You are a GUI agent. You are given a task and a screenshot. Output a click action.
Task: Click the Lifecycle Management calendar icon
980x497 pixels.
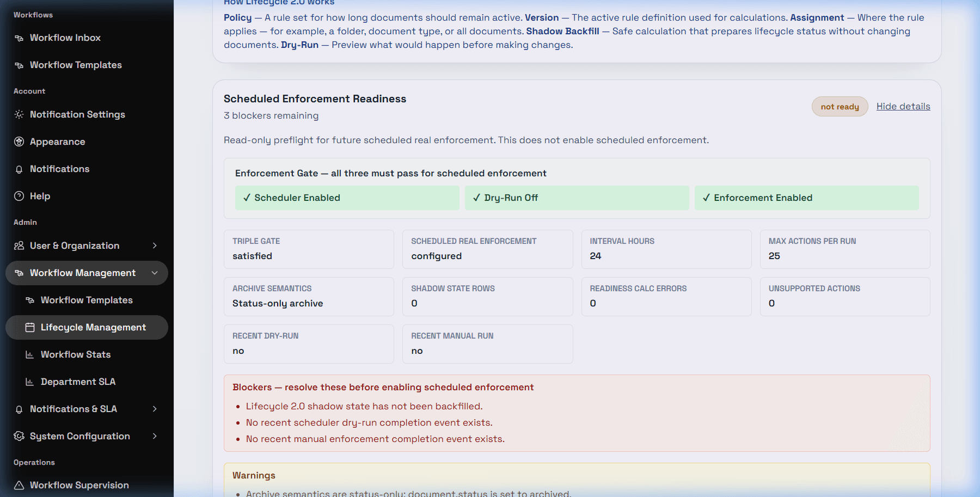(30, 327)
